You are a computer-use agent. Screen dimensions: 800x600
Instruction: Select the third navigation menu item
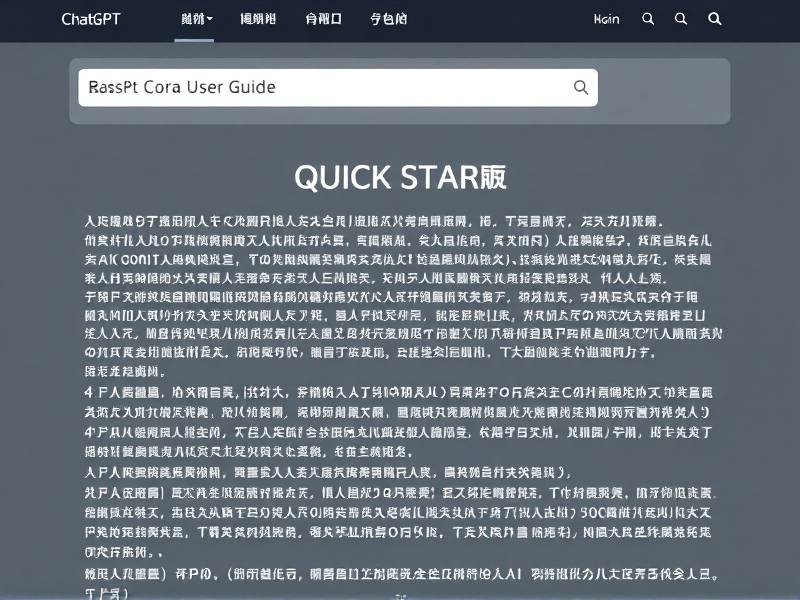click(323, 19)
